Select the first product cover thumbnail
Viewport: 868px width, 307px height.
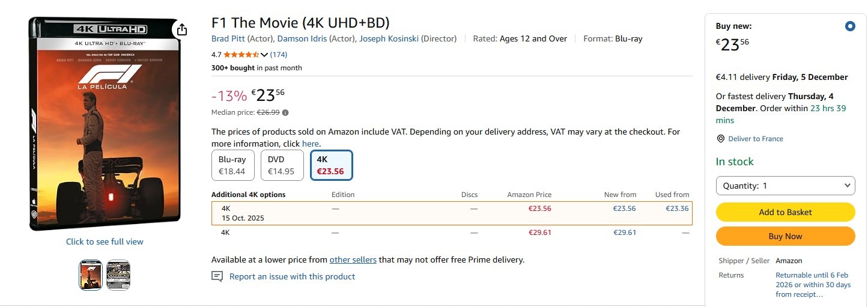[91, 275]
